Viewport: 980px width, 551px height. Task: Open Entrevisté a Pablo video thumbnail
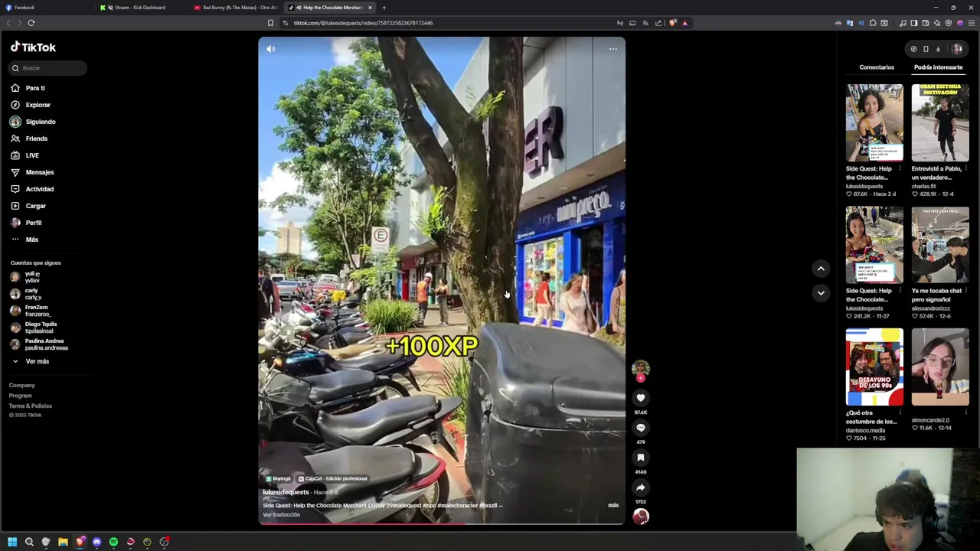pos(940,122)
